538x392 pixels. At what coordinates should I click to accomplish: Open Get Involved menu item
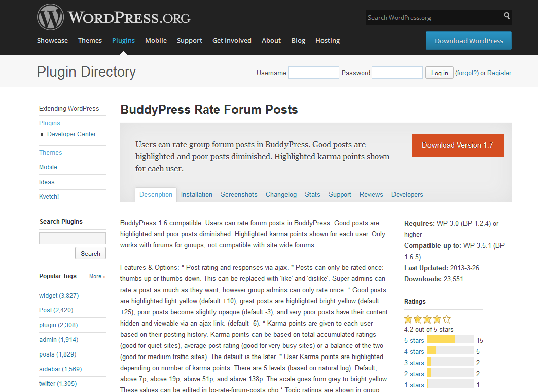232,40
